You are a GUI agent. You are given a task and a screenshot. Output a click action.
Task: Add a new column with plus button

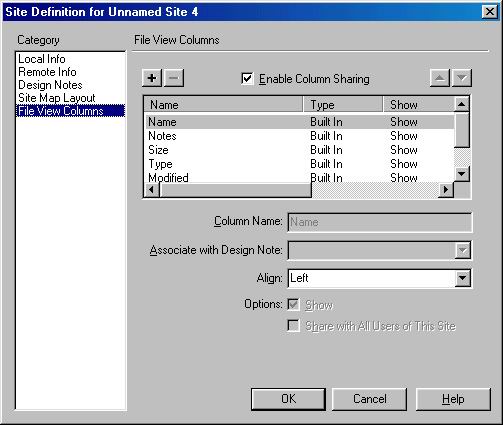[152, 78]
